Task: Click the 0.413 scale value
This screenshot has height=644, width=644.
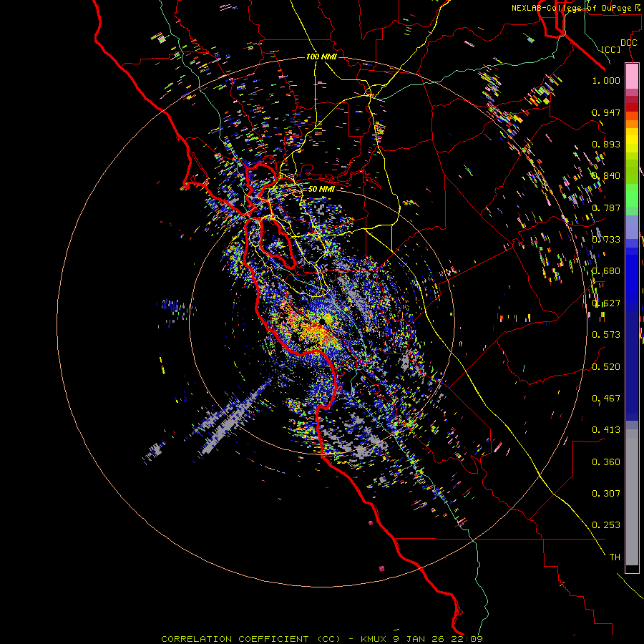Action: coord(606,430)
